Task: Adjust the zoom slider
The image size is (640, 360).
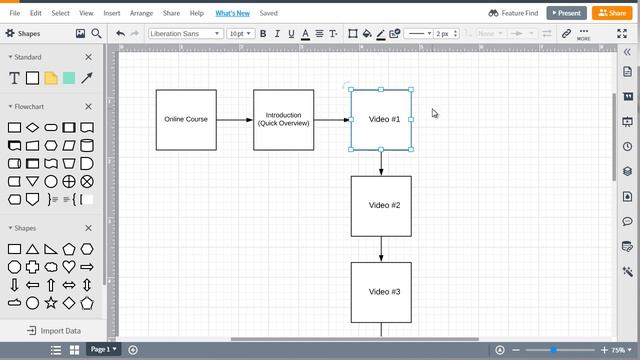Action: pyautogui.click(x=553, y=350)
